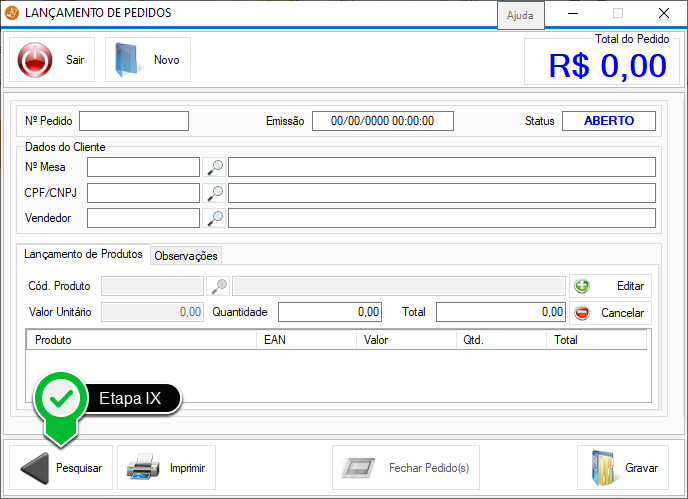Viewport: 688px width, 499px height.
Task: Focus the Vendedor code field
Action: pyautogui.click(x=143, y=218)
